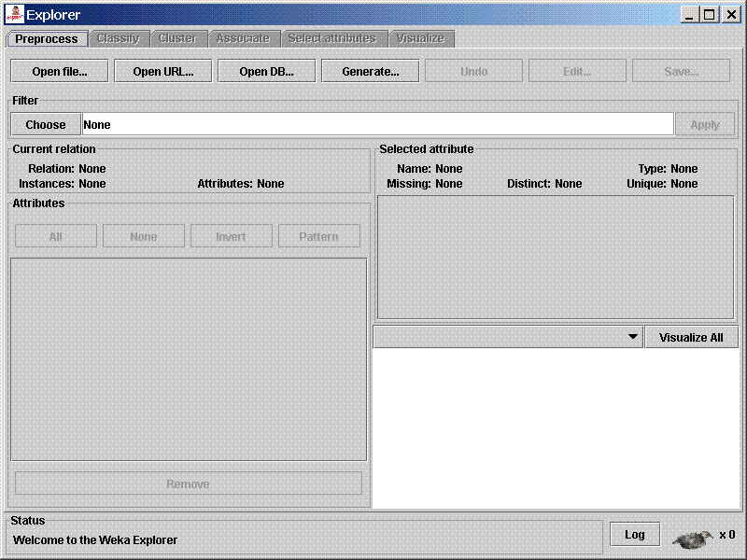747x560 pixels.
Task: Click the 'Name: None' label
Action: tap(430, 169)
